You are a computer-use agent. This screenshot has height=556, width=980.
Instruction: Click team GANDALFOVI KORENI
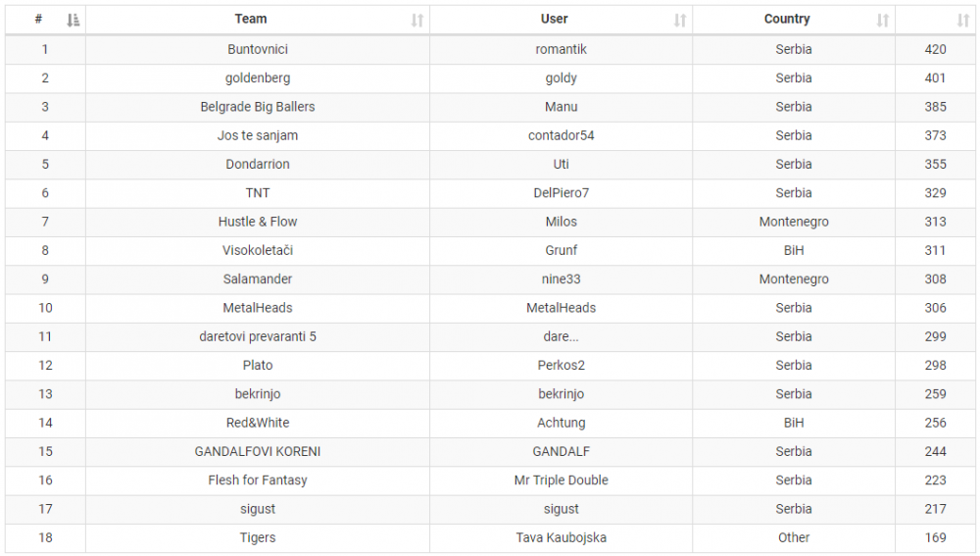tap(258, 452)
